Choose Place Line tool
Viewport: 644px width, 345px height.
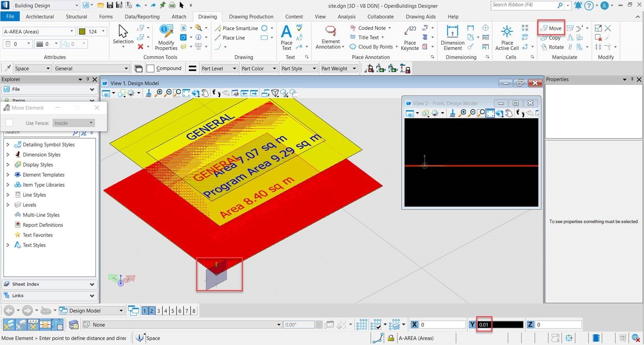click(230, 38)
